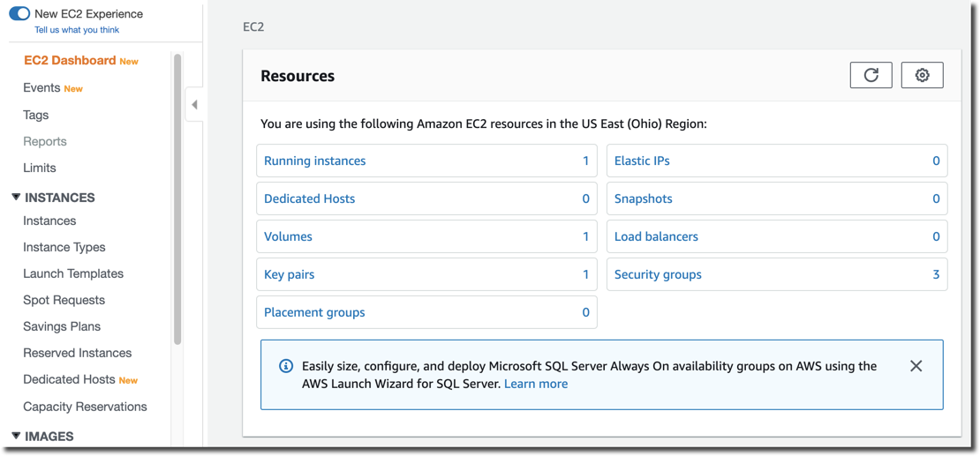Open the Key pairs resource
The height and width of the screenshot is (456, 980).
pyautogui.click(x=290, y=274)
